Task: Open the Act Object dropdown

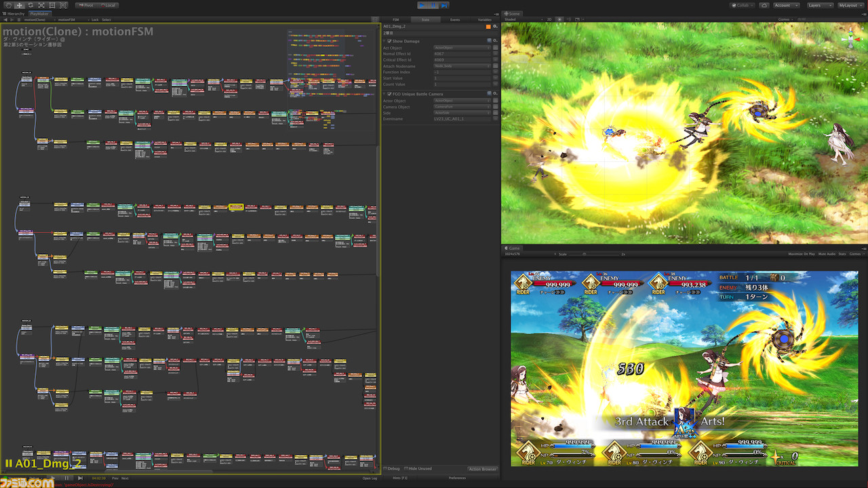Action: point(462,47)
